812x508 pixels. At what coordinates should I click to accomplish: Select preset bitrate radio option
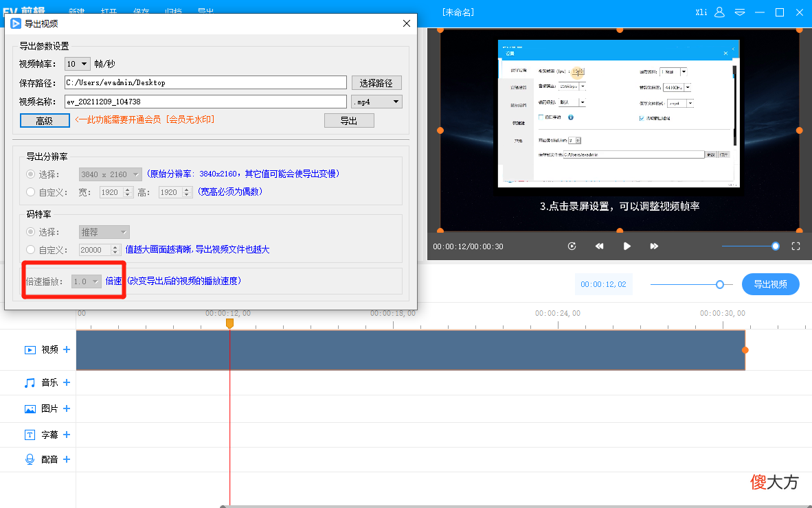(x=30, y=232)
